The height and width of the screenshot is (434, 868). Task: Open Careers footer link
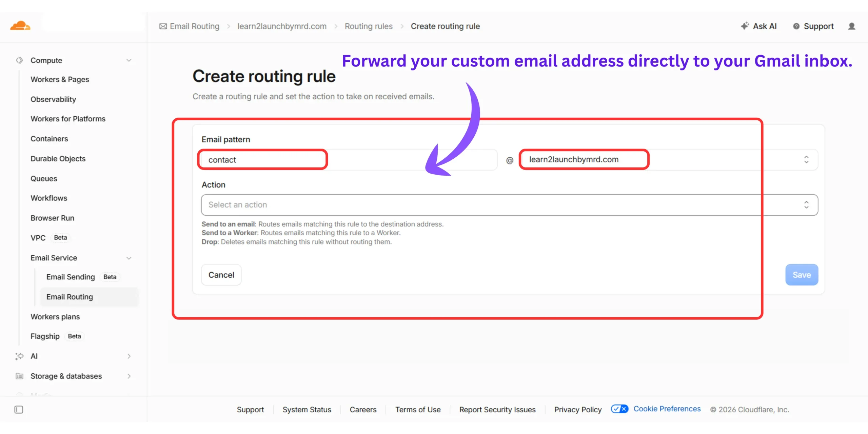(363, 410)
